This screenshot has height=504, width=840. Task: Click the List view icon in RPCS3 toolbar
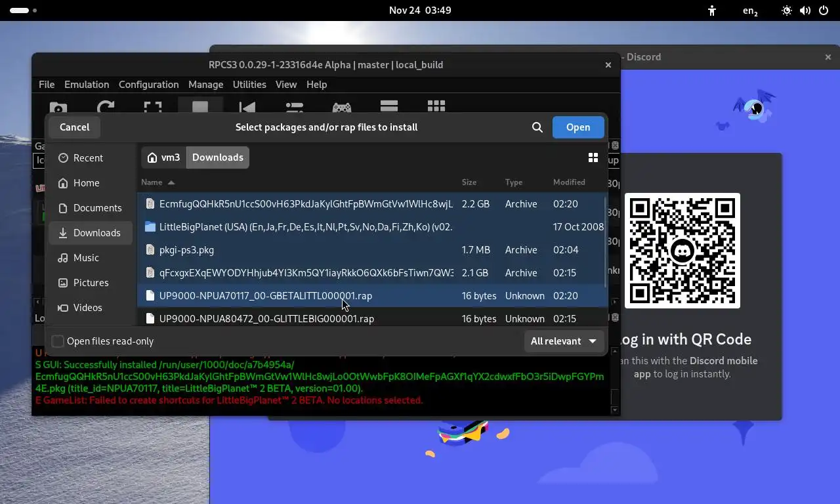tap(389, 107)
